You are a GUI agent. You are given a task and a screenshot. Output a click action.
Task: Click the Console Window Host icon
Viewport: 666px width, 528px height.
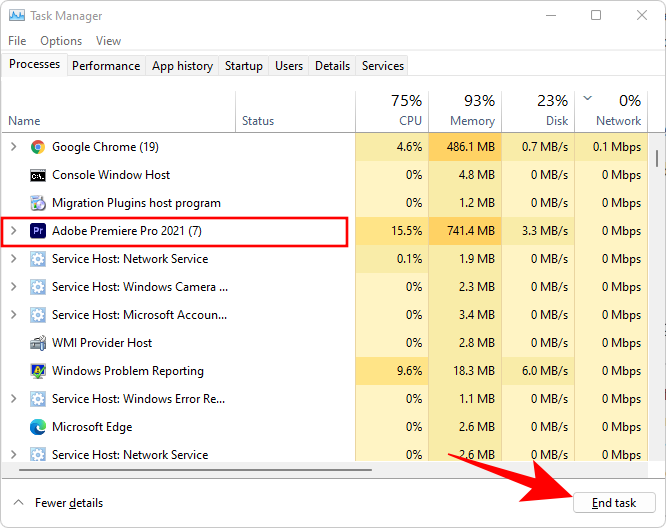(38, 175)
